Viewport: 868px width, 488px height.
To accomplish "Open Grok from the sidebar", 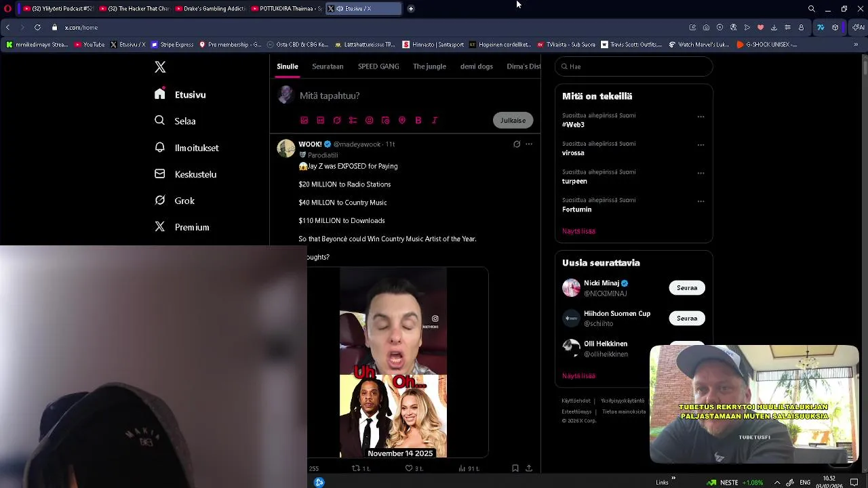I will pyautogui.click(x=174, y=201).
